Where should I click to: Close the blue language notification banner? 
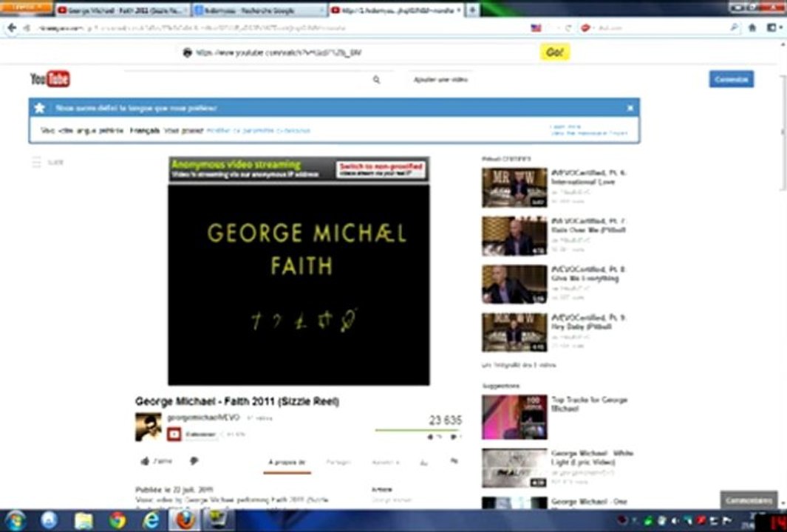(x=630, y=108)
